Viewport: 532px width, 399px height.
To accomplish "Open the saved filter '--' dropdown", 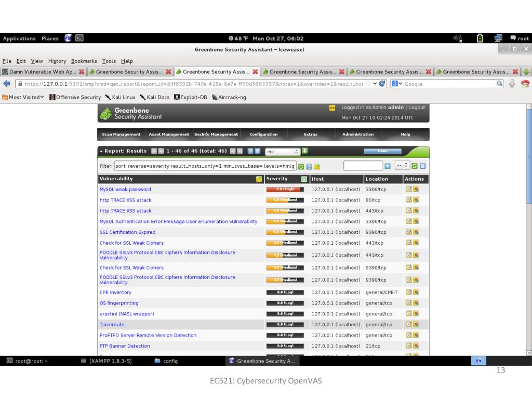I will 403,165.
